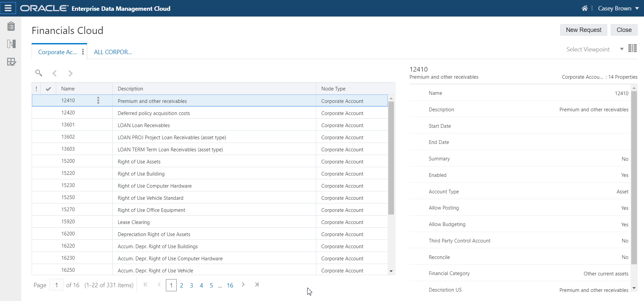This screenshot has width=644, height=301.
Task: Click the Third Party Control Account property
Action: [520, 241]
